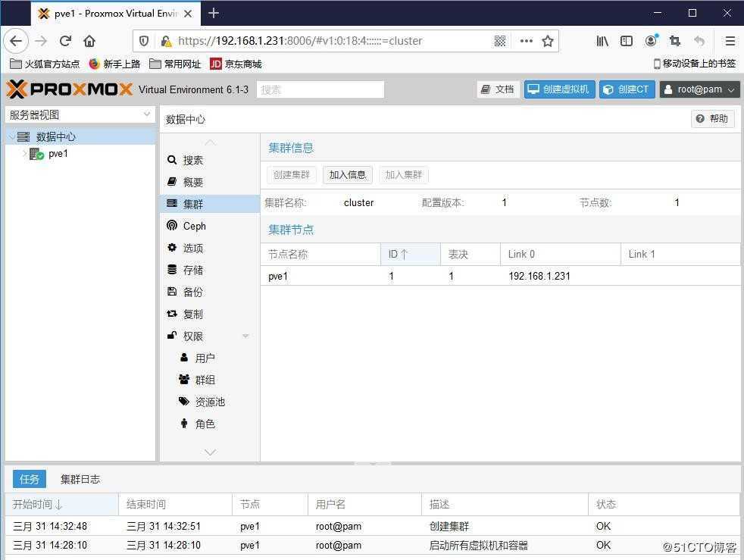Viewport: 744px width, 560px height.
Task: Open the 选项 options menu item
Action: tap(210, 249)
